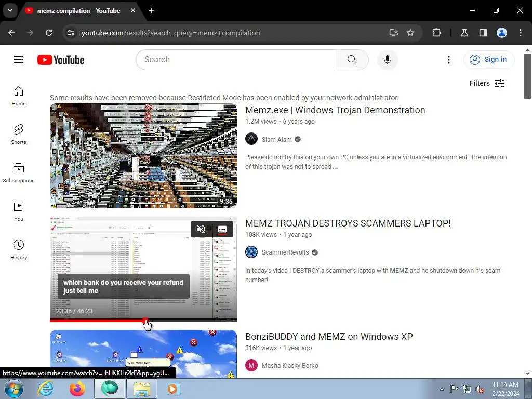Click the magnifier search button
This screenshot has width=532, height=399.
pos(352,60)
